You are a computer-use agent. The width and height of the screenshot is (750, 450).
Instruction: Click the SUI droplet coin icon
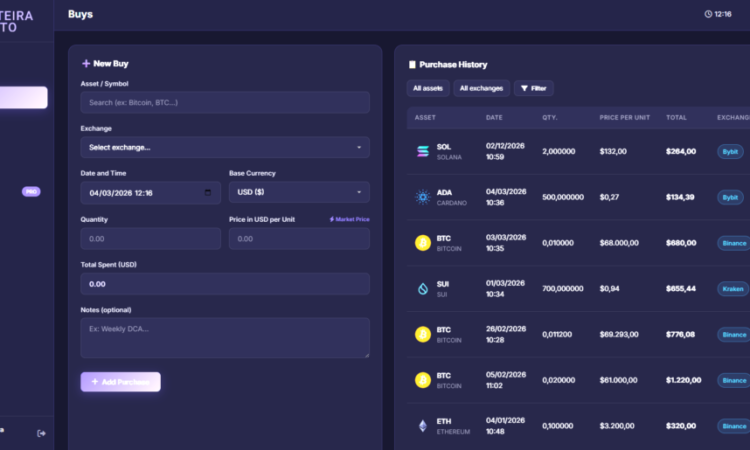pyautogui.click(x=423, y=289)
